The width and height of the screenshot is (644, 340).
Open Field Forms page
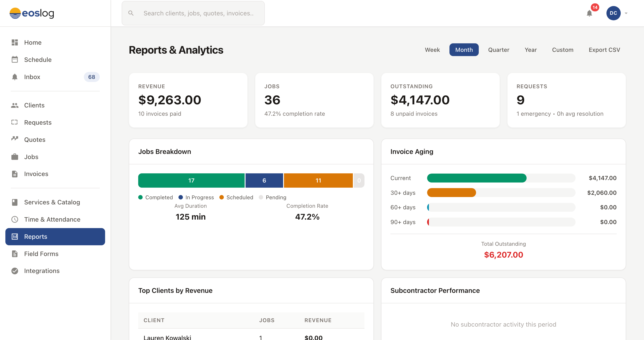55,254
